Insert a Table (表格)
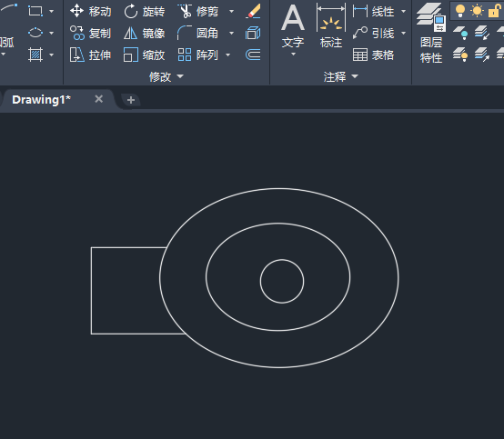 tap(373, 55)
